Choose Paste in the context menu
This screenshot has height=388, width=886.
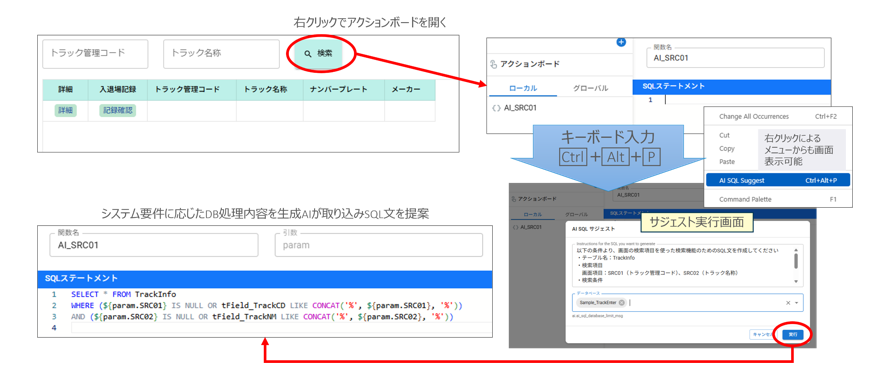pyautogui.click(x=727, y=162)
